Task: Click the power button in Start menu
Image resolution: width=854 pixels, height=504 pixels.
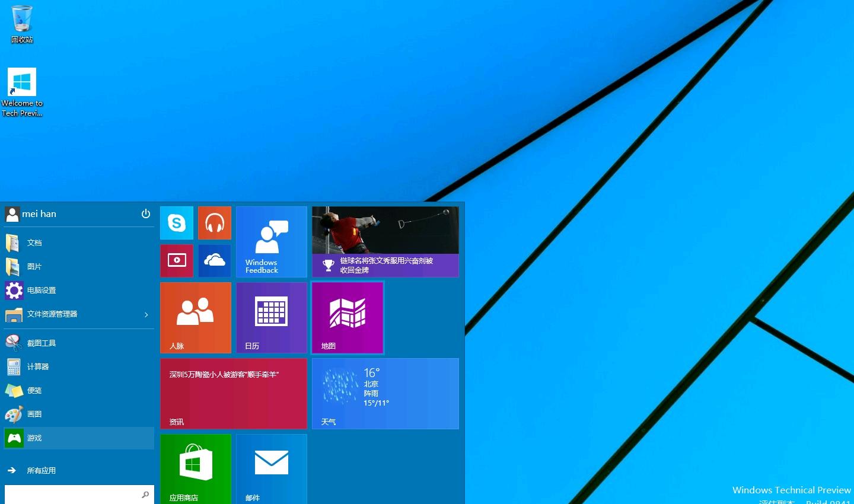Action: point(146,213)
